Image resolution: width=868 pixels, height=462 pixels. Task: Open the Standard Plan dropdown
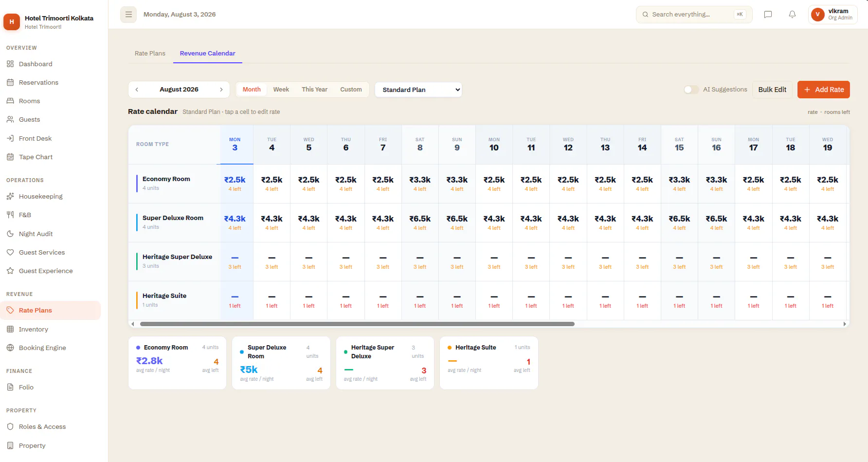[x=418, y=90]
